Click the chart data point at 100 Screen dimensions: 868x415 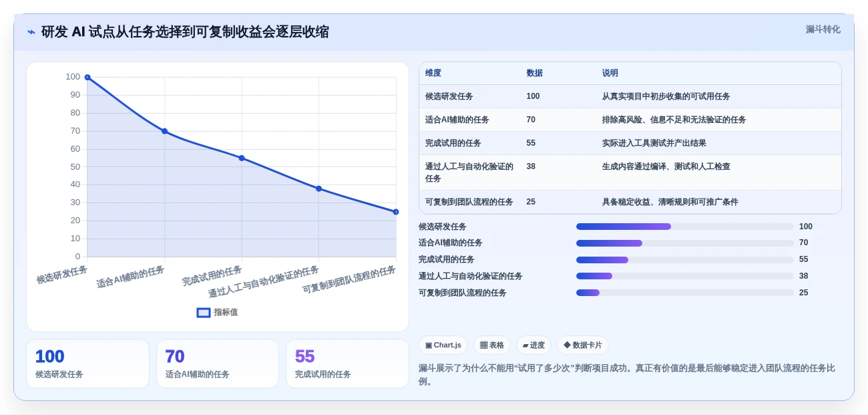pos(87,78)
